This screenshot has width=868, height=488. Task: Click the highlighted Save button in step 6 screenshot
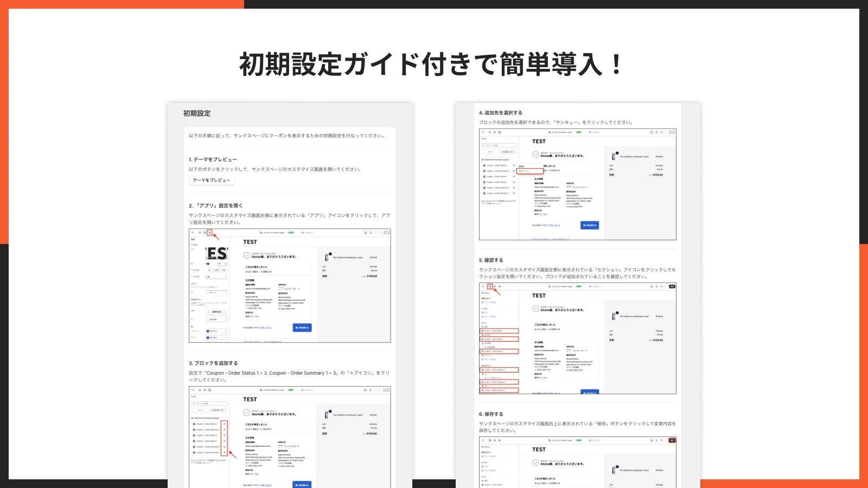click(x=672, y=440)
